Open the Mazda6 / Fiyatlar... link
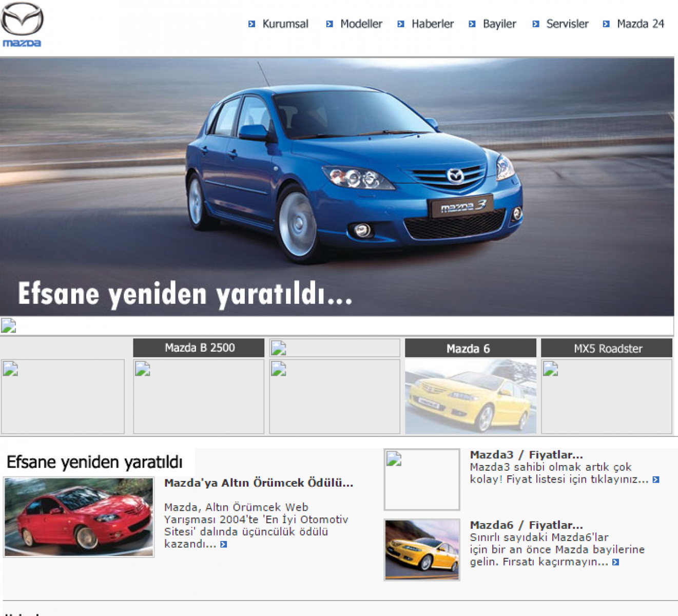The image size is (678, 616). coord(526,525)
